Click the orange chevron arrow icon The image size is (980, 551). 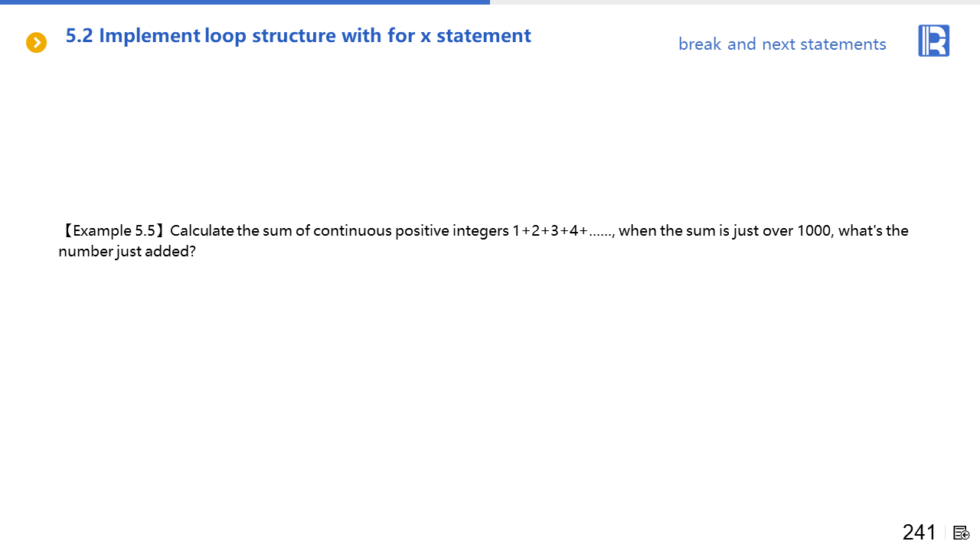click(x=36, y=43)
